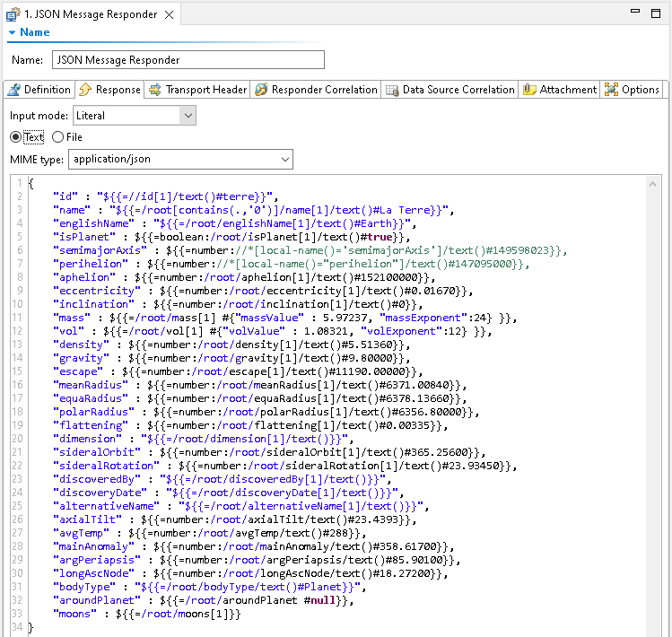Click the "sideralOrbit" line
Image resolution: width=672 pixels, height=637 pixels.
coord(269,452)
